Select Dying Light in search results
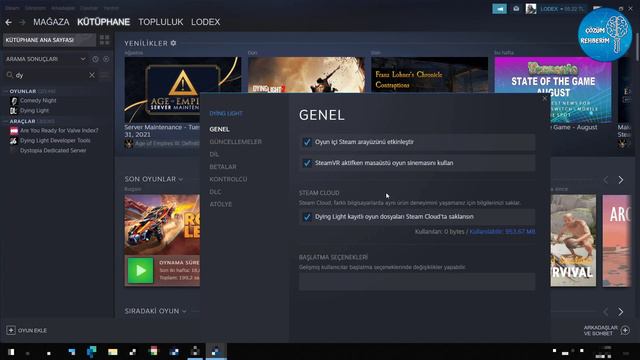The height and width of the screenshot is (360, 640). [x=34, y=111]
